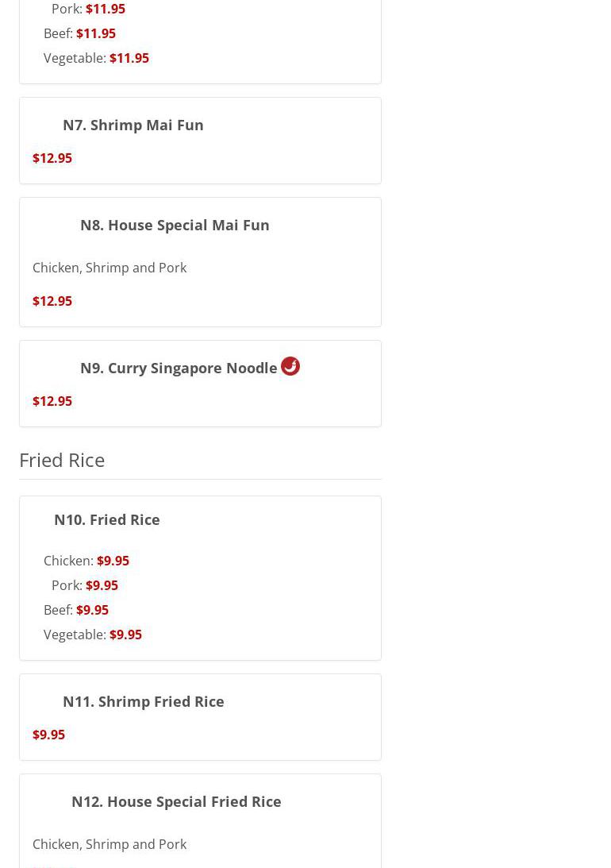Click the Fried Rice section heading
Viewport: 611px width, 868px height.
(62, 460)
